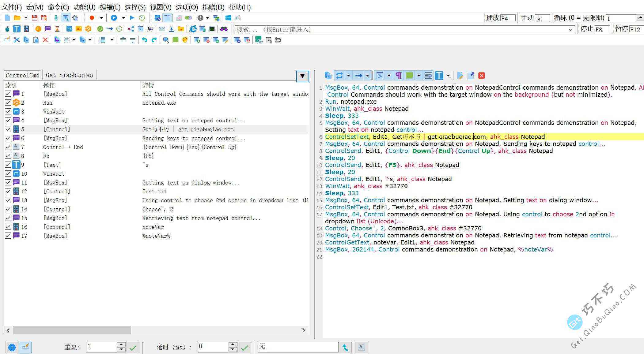
Task: Cut selection with the scissors icon
Action: click(x=17, y=40)
